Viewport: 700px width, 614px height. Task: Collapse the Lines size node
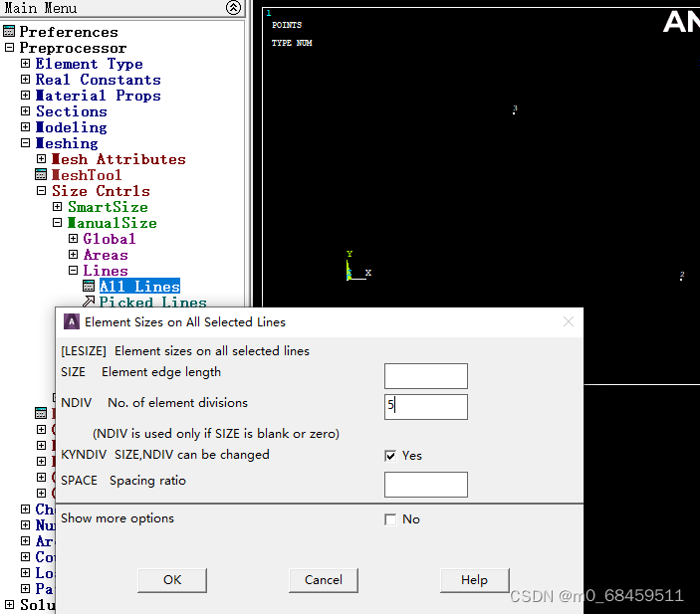pos(74,270)
